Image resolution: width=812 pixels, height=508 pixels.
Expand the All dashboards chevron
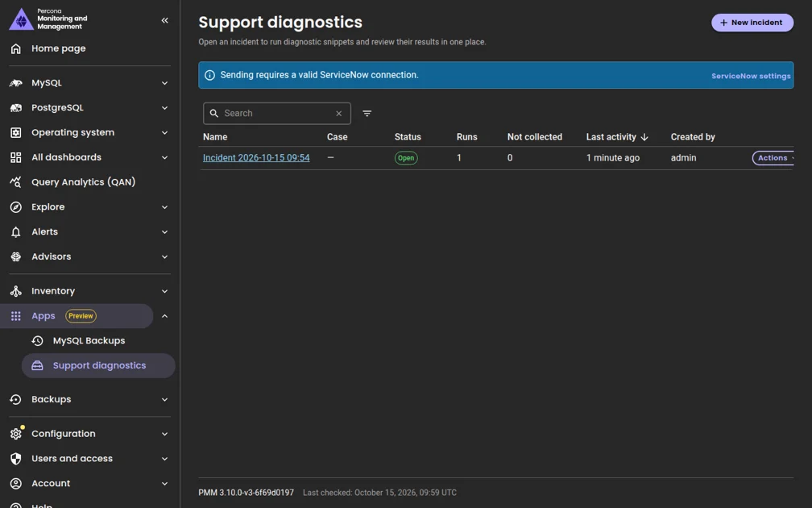click(164, 157)
